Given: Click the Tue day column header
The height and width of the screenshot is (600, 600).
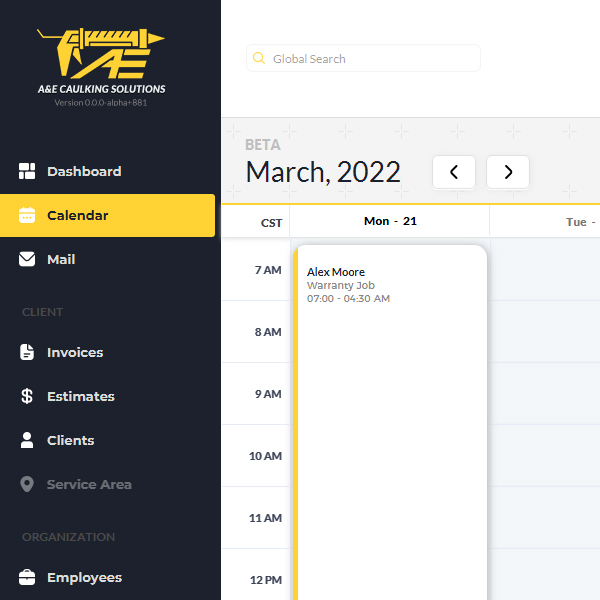Looking at the screenshot, I should (575, 222).
